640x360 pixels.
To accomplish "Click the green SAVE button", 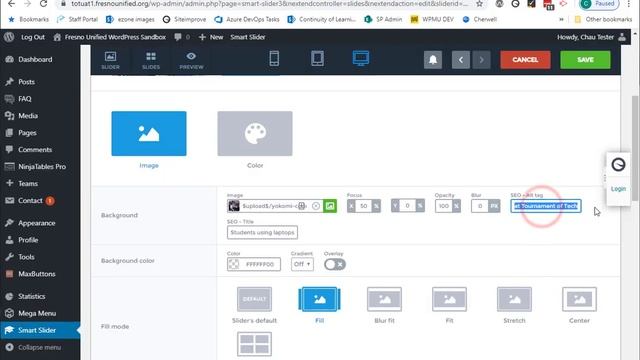I will click(585, 60).
